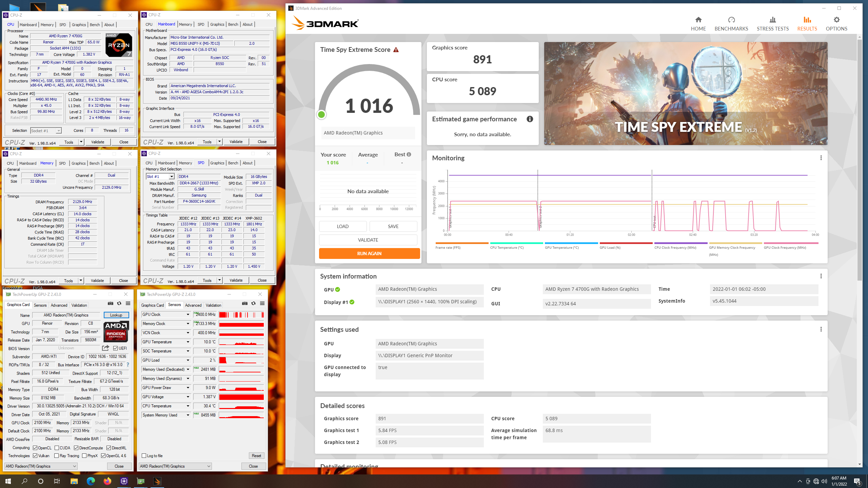This screenshot has height=488, width=868.
Task: Click the camera icon in GPU-Z Sensors window
Action: 244,303
